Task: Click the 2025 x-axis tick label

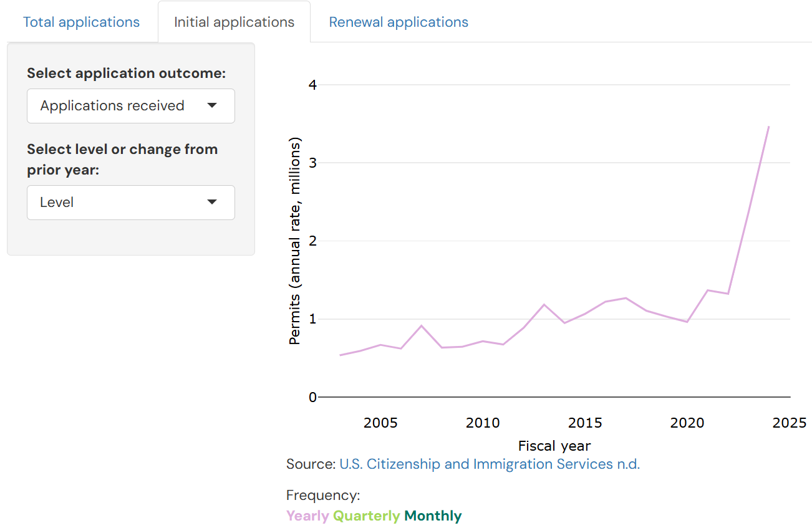Action: point(789,423)
